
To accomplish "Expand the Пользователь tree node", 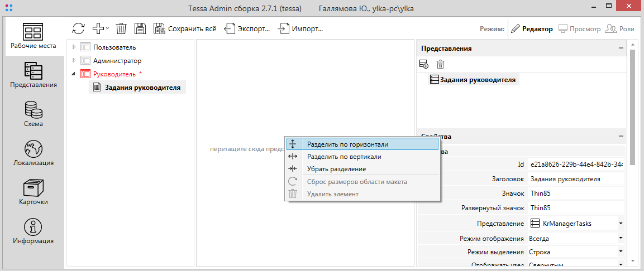I will [x=74, y=47].
